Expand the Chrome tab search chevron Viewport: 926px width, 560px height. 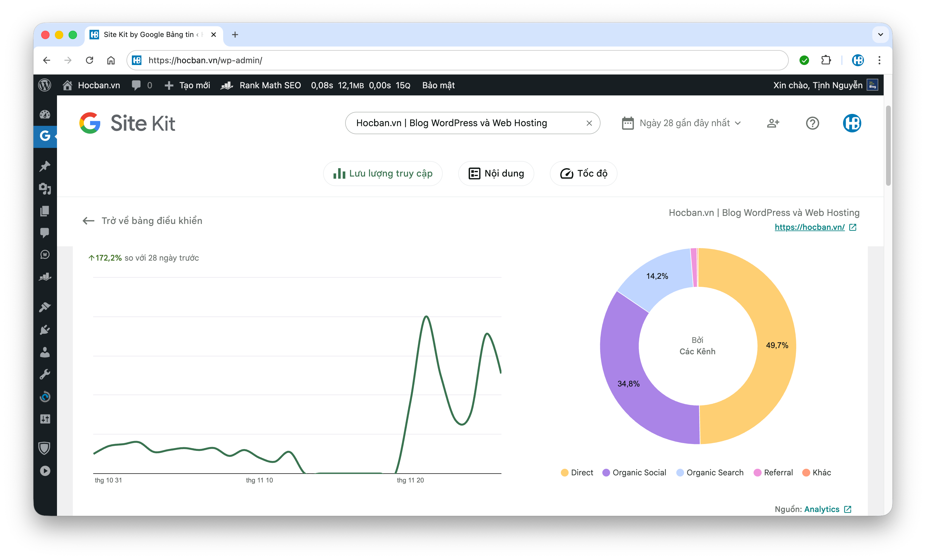click(x=880, y=35)
